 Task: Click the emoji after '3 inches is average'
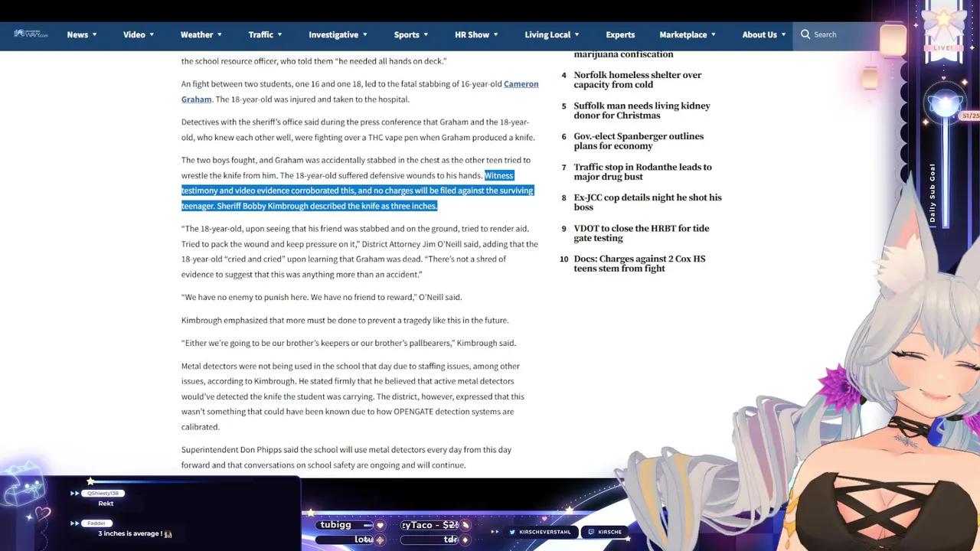pos(168,534)
